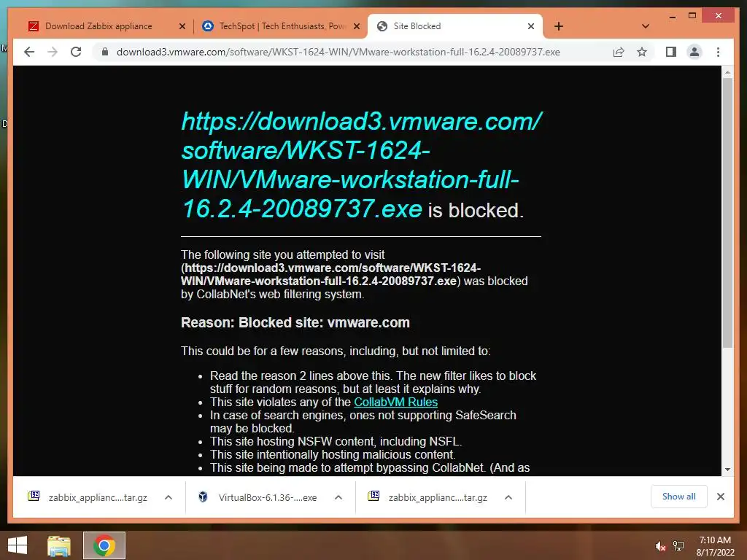Viewport: 747px width, 560px height.
Task: Click the page vertical scrollbar thumb
Action: pos(727,213)
